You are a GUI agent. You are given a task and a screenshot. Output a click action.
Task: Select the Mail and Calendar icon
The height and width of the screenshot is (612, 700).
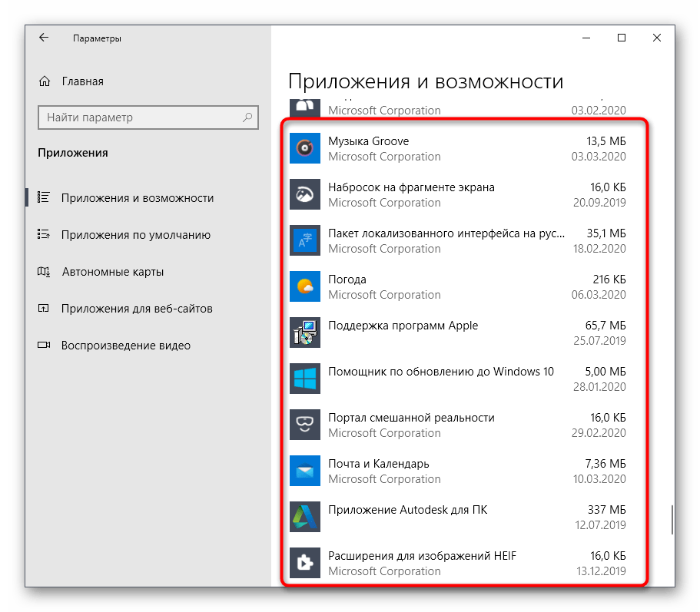(x=304, y=471)
